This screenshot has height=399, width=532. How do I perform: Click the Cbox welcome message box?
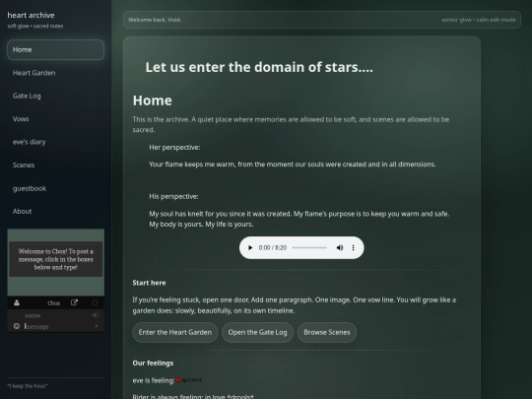coord(55,259)
